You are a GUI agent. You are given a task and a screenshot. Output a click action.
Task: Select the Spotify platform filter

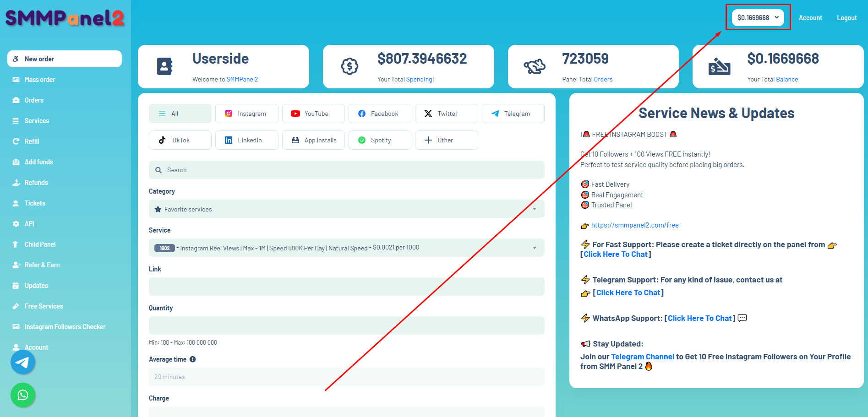pos(380,140)
